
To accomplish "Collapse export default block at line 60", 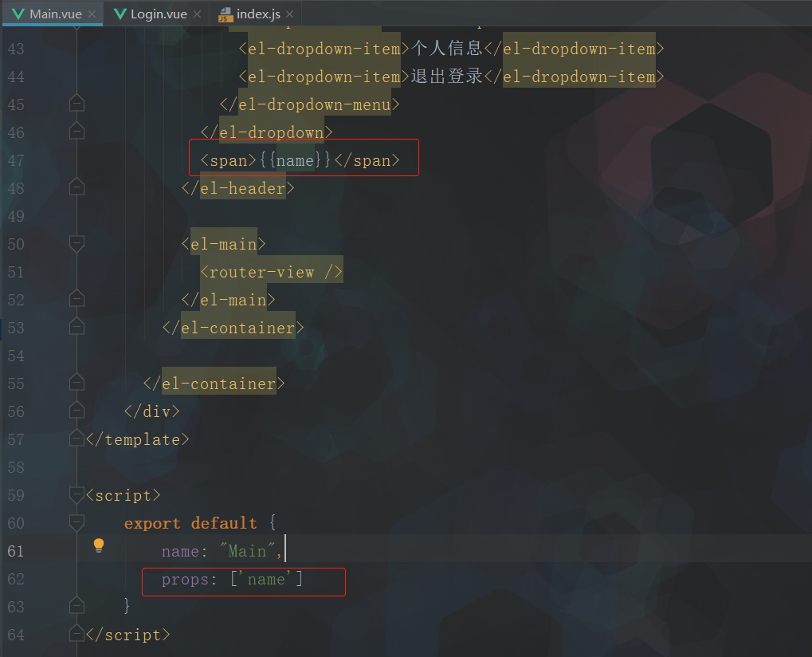I will 76,523.
